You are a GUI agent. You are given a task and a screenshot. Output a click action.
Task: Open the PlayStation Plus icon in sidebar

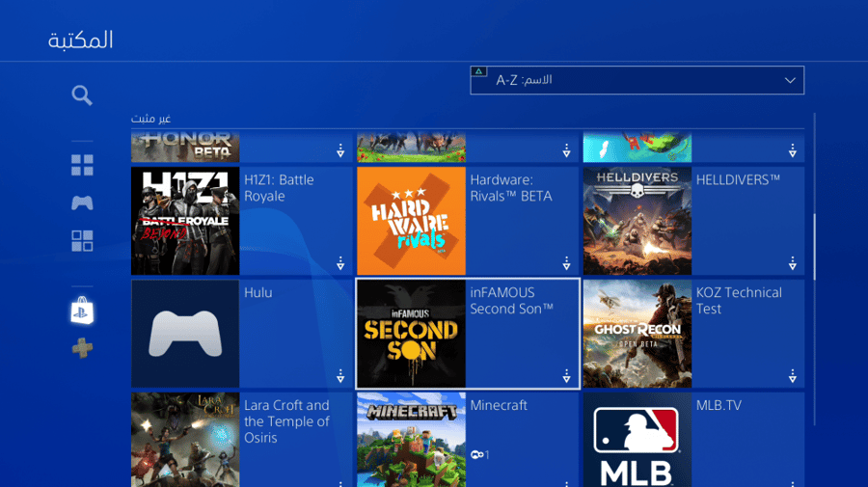pyautogui.click(x=82, y=348)
